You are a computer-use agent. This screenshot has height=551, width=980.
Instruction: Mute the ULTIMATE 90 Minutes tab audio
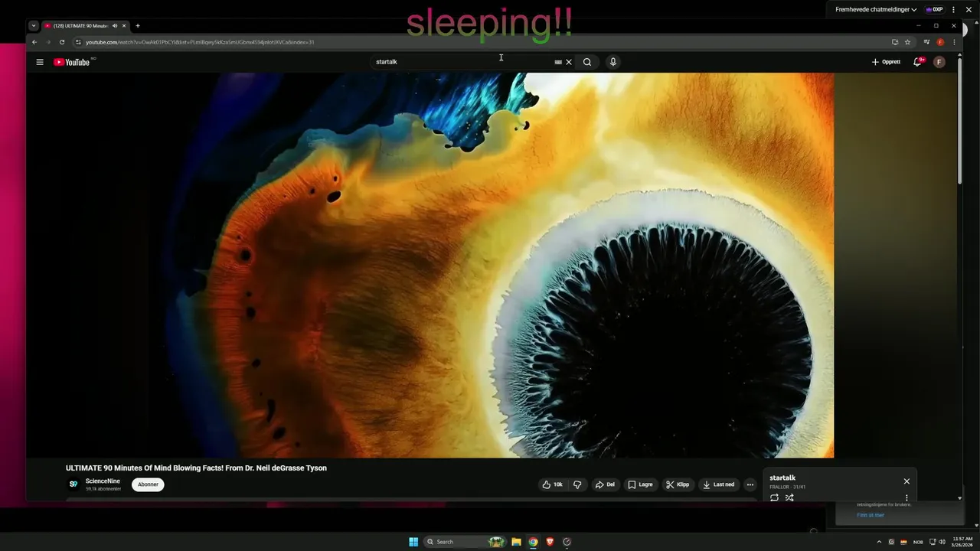point(115,26)
